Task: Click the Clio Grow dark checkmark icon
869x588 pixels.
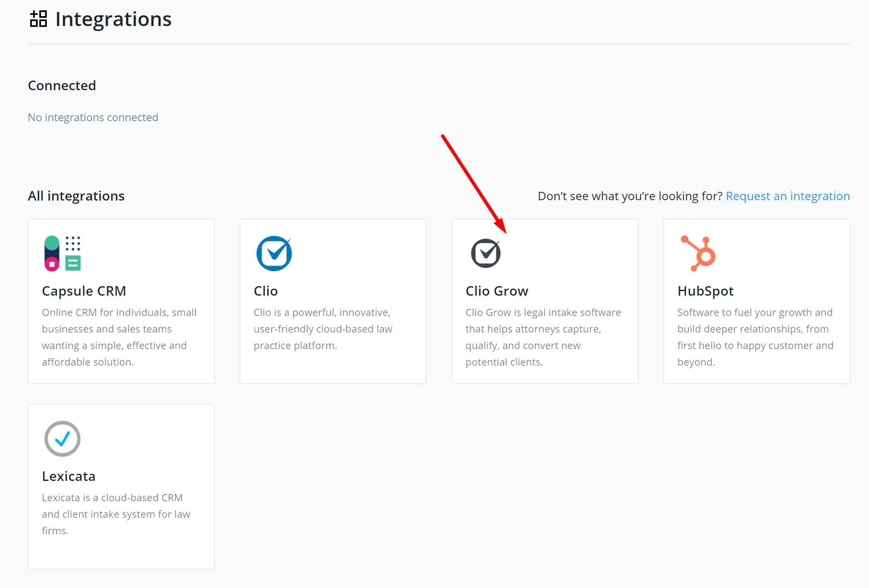Action: tap(486, 253)
